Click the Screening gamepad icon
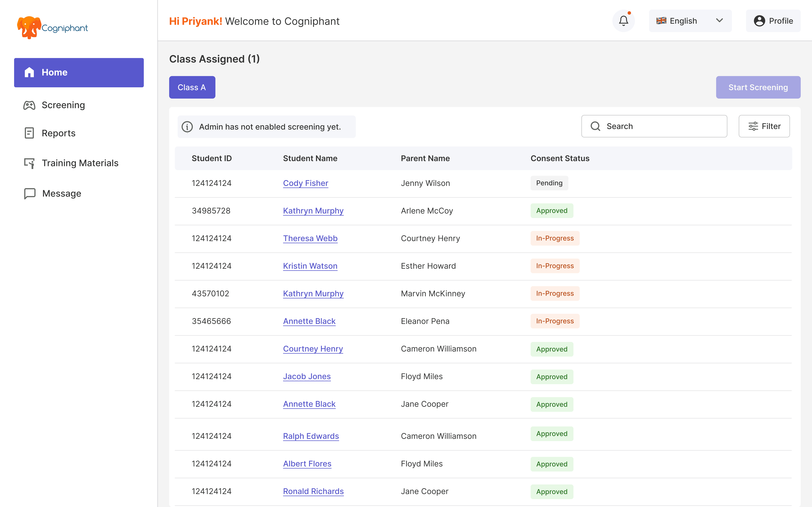The image size is (812, 507). coord(29,105)
